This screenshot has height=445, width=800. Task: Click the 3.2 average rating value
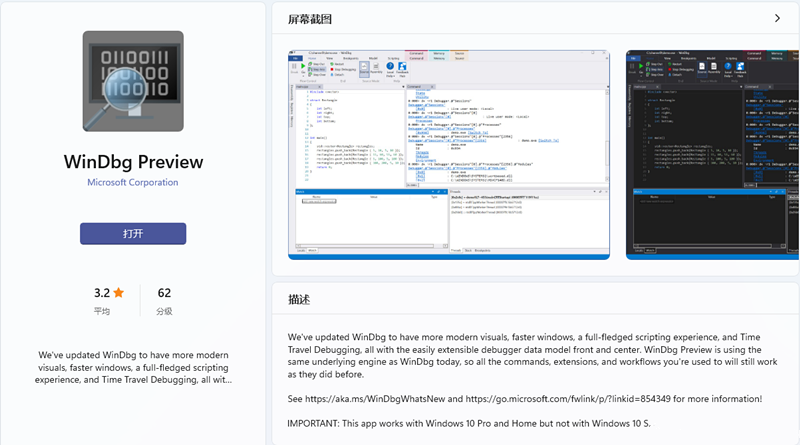click(102, 293)
